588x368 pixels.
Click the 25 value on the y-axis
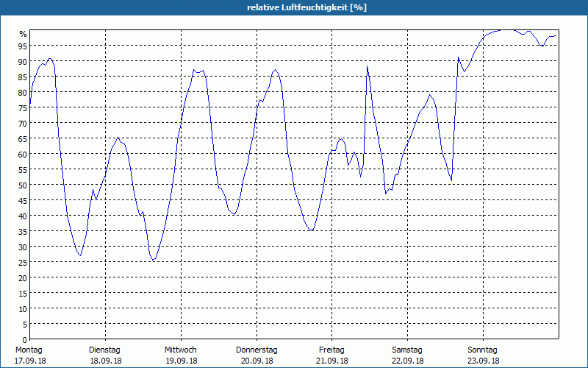coord(24,262)
